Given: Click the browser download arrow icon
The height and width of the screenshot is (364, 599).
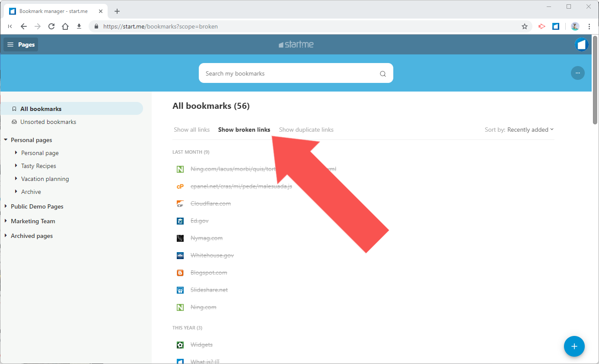Looking at the screenshot, I should point(79,26).
